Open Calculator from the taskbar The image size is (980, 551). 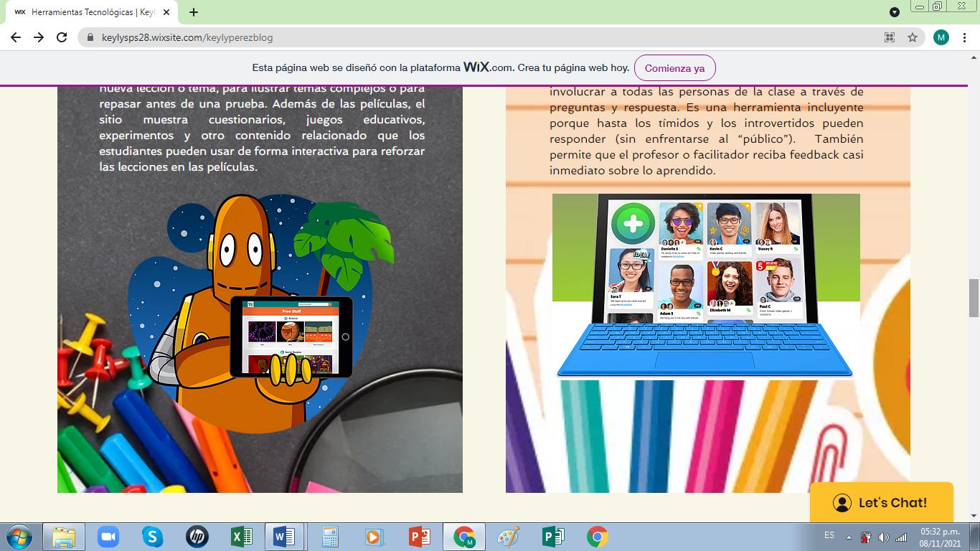click(330, 537)
